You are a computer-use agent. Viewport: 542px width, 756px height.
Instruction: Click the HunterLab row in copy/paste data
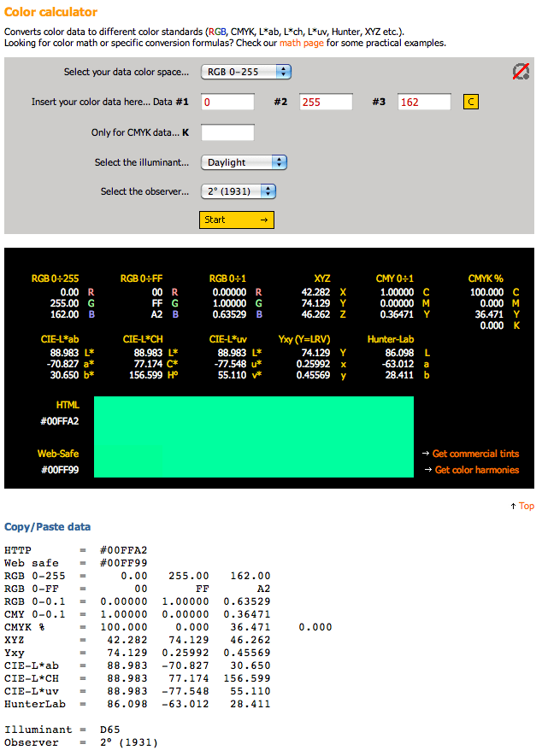138,704
